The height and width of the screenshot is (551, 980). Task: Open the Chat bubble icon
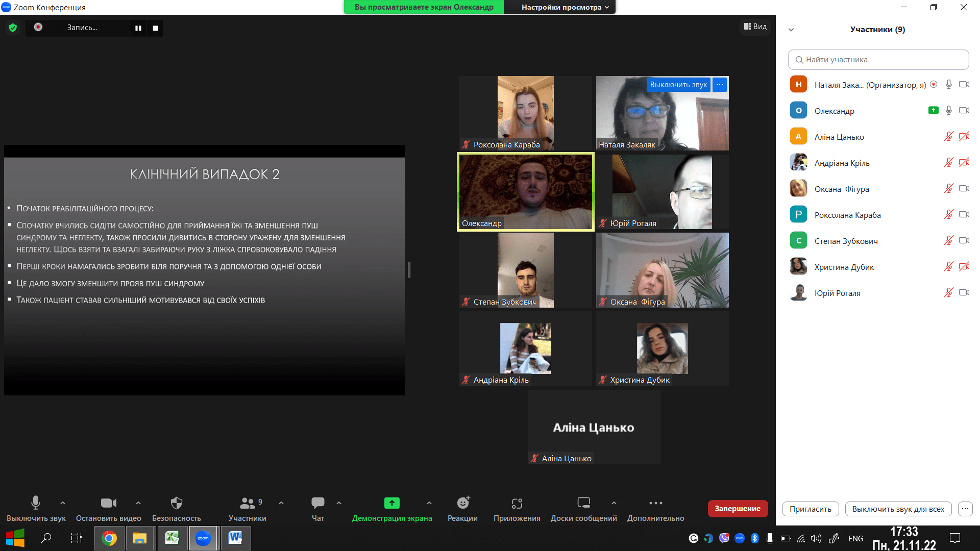click(x=317, y=503)
